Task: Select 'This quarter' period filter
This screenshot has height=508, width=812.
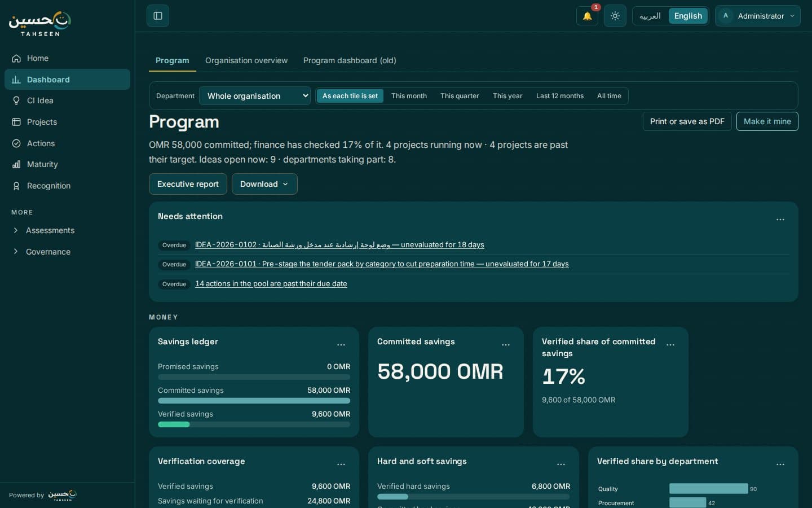Action: [460, 96]
